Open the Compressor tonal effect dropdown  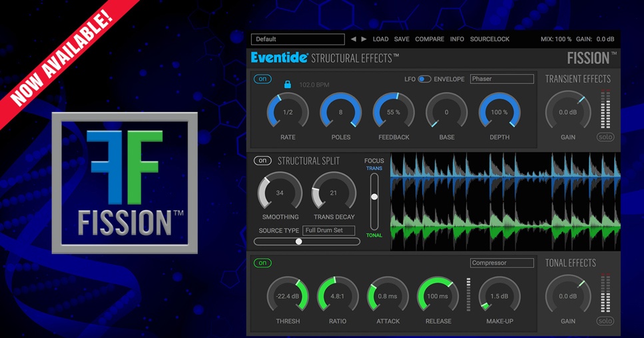coord(501,263)
